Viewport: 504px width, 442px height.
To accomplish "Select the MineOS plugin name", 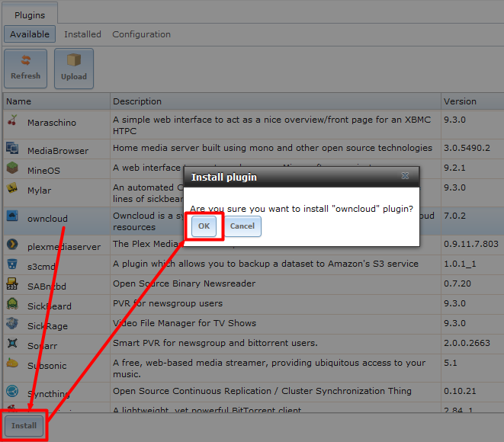I will click(43, 171).
